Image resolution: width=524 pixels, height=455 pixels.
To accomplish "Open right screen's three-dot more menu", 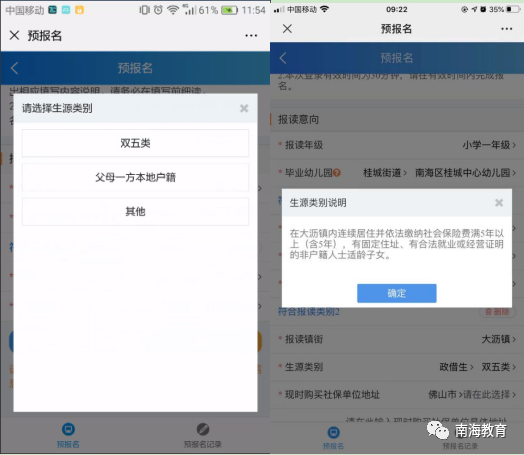I will [507, 29].
